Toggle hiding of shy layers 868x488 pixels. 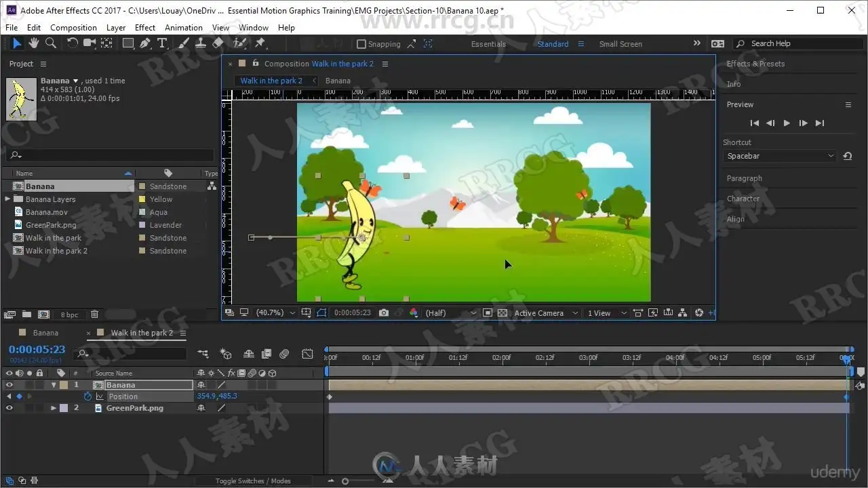coord(249,354)
